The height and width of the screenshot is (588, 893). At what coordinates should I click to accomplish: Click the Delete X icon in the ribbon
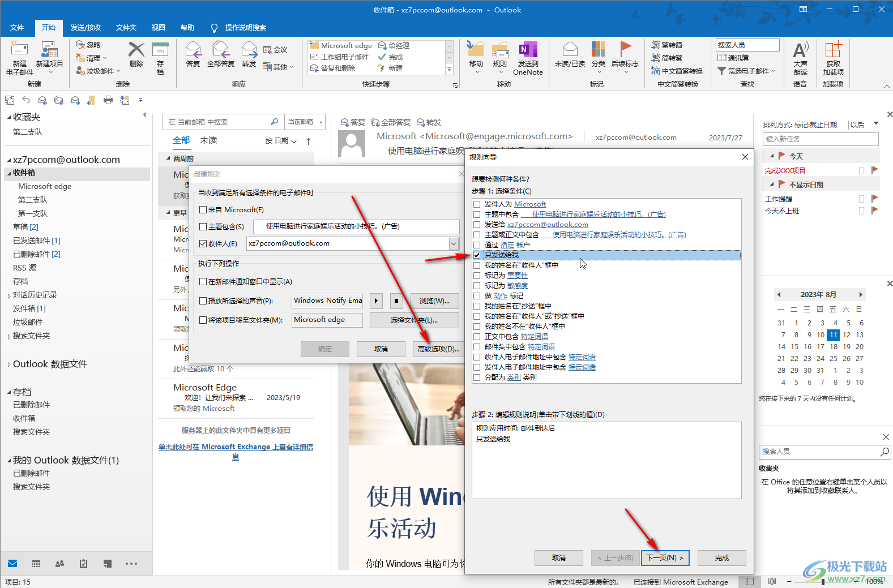pos(136,49)
